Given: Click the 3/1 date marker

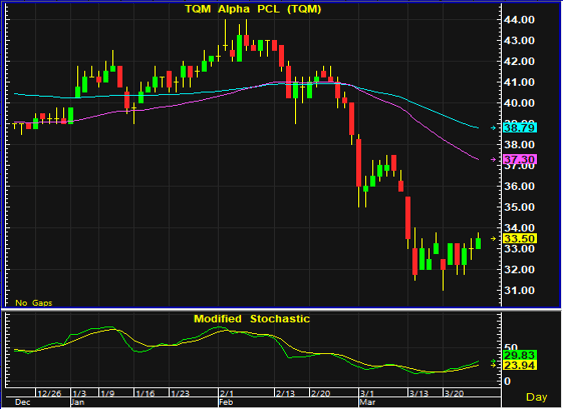Looking at the screenshot, I should [367, 393].
